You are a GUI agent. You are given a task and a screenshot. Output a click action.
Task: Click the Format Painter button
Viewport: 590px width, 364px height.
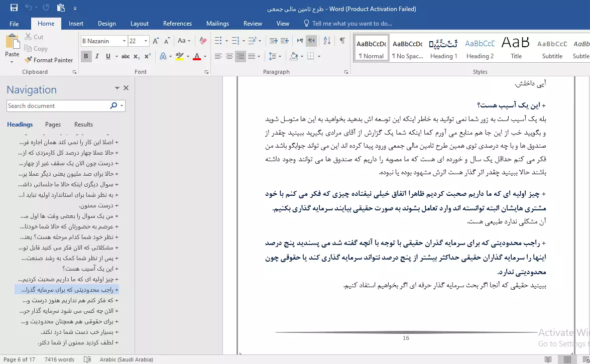pyautogui.click(x=49, y=60)
